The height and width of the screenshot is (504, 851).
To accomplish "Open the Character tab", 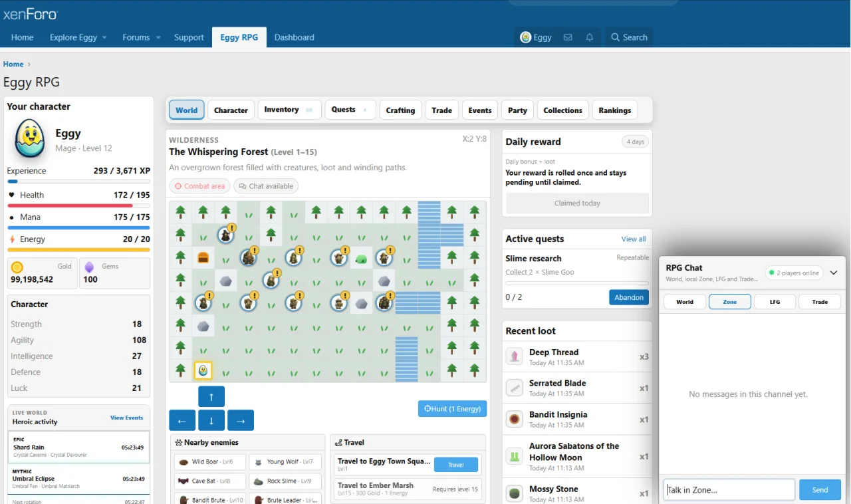I will 231,110.
